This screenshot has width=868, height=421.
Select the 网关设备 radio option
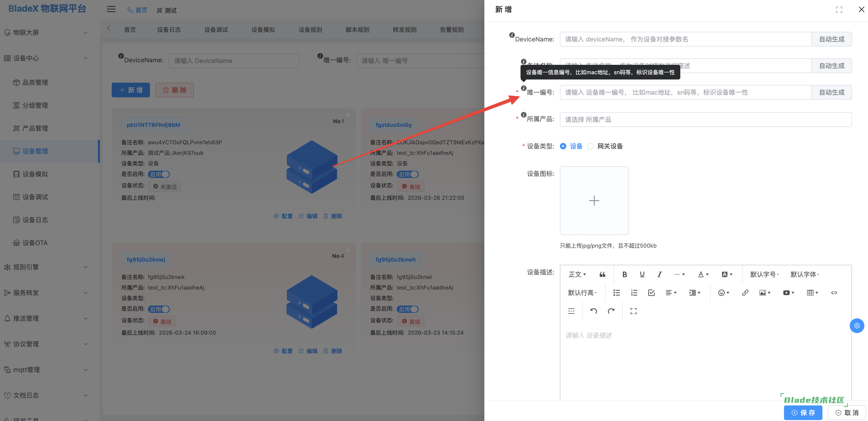[x=590, y=146]
